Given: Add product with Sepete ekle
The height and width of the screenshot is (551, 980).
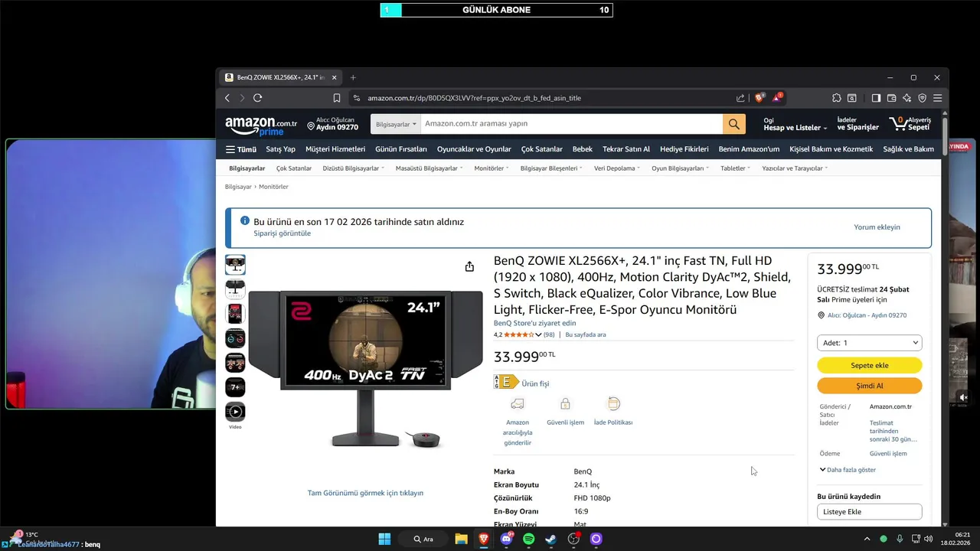Looking at the screenshot, I should tap(870, 365).
